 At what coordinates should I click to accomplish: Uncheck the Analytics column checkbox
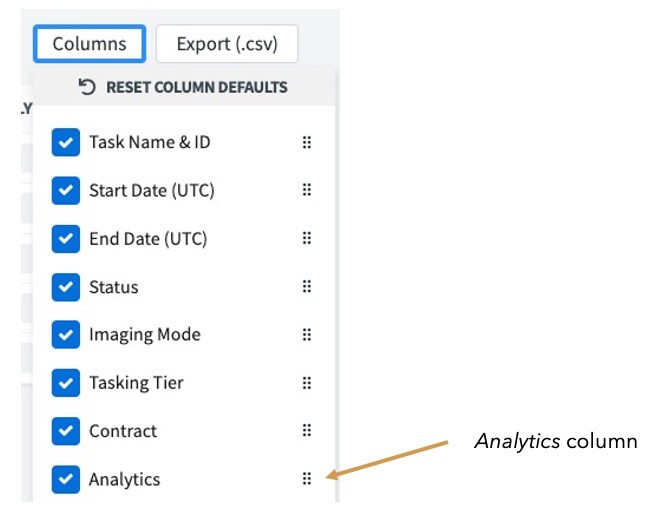pos(65,479)
